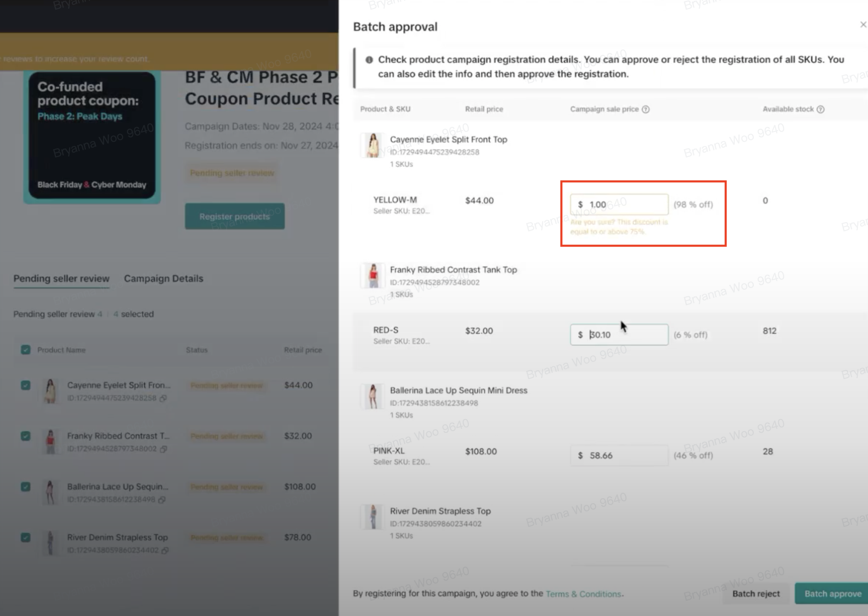Screen dimensions: 868x616
Task: Toggle select-all Product Name checkbox
Action: pyautogui.click(x=26, y=350)
